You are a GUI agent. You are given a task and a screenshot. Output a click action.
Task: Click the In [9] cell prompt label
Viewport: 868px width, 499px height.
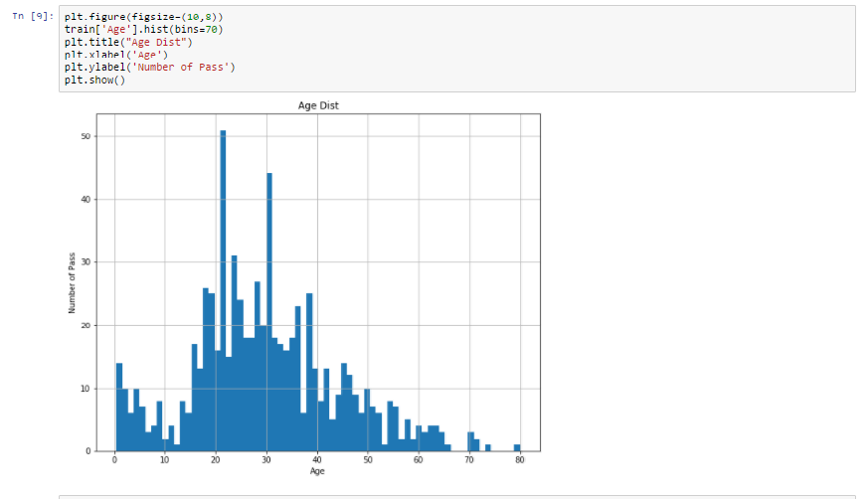33,16
